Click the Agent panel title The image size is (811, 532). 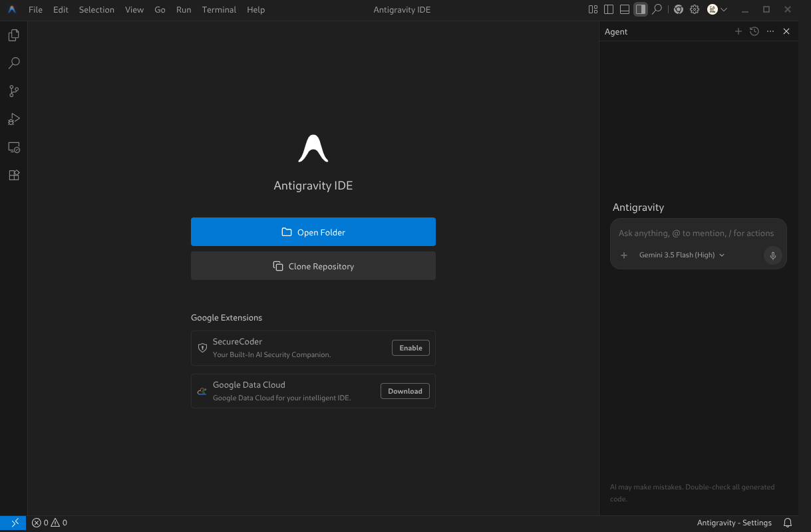[616, 31]
